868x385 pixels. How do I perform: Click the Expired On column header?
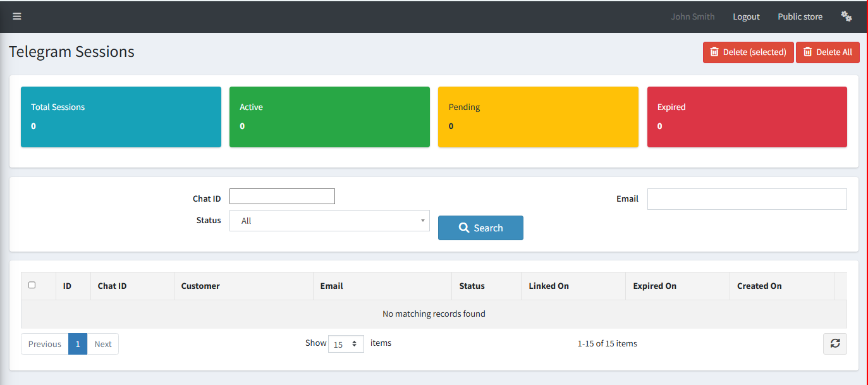point(677,286)
